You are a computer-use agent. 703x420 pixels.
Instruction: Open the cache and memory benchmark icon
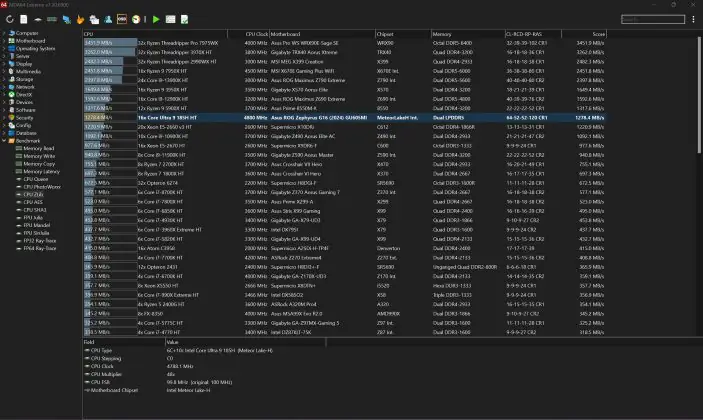click(x=52, y=19)
